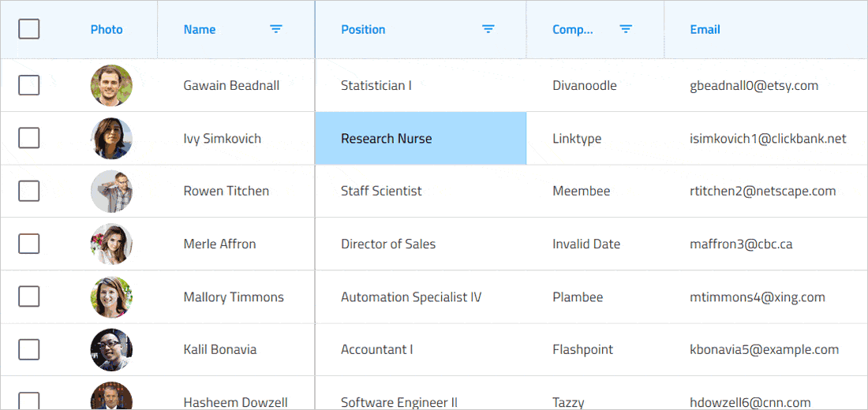This screenshot has height=410, width=868.
Task: Click the Invalid Date company cell
Action: [586, 244]
